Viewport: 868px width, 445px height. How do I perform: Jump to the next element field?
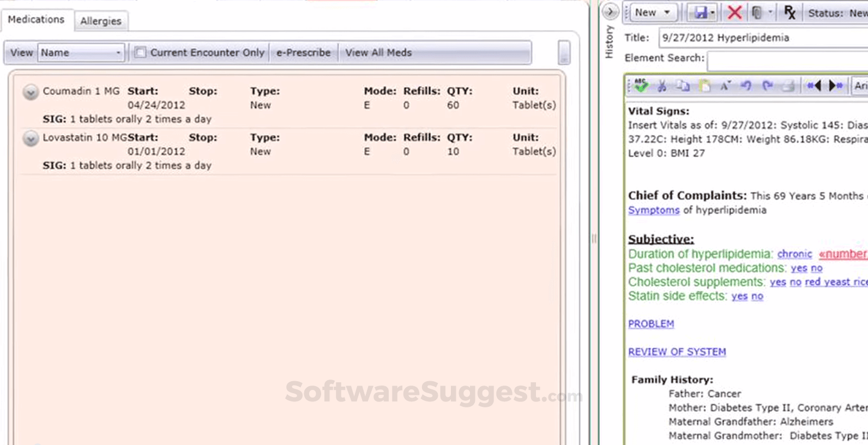point(835,86)
